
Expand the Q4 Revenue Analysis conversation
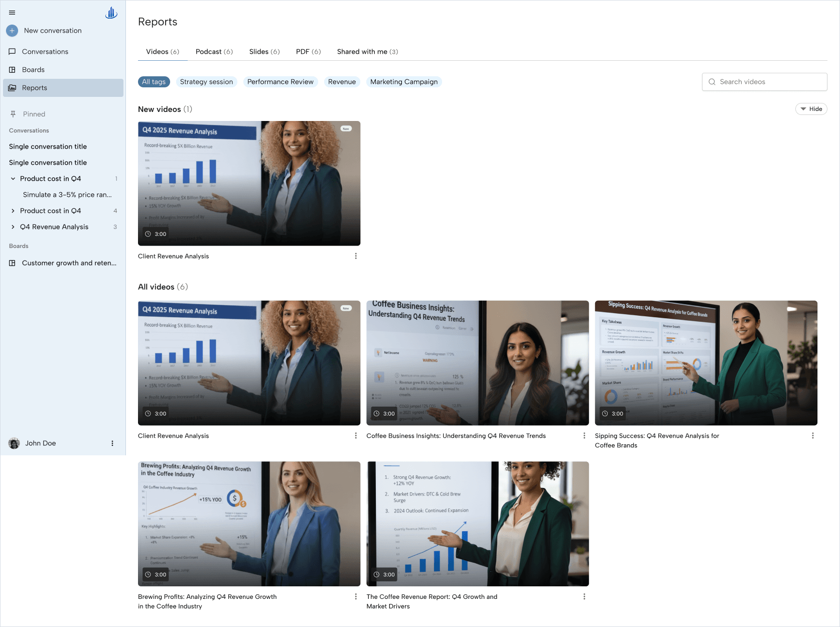(x=13, y=227)
